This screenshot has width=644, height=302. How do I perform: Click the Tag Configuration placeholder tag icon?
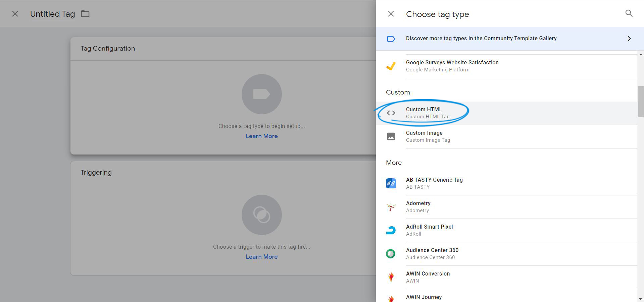point(262,94)
